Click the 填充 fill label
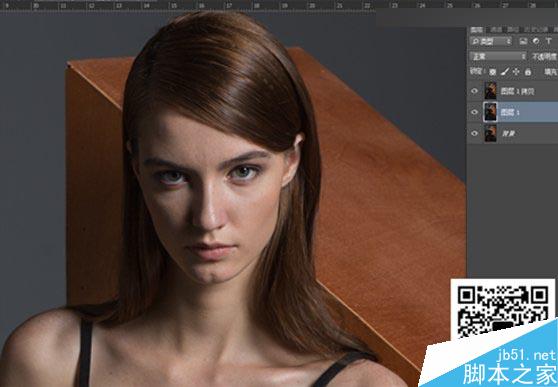The image size is (558, 387). click(x=551, y=72)
